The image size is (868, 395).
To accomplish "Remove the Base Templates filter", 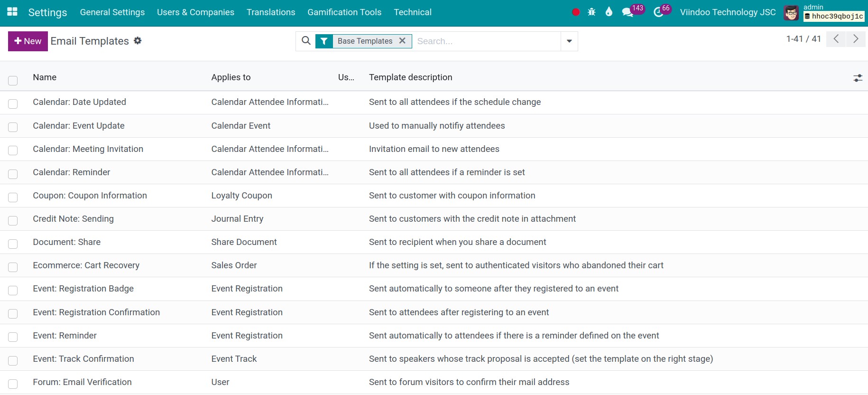I will [402, 41].
